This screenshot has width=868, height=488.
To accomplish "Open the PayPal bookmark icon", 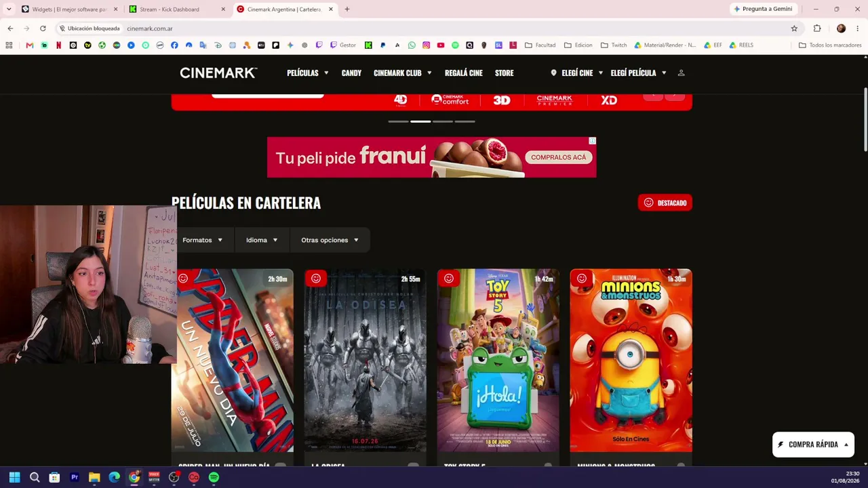I will [382, 45].
